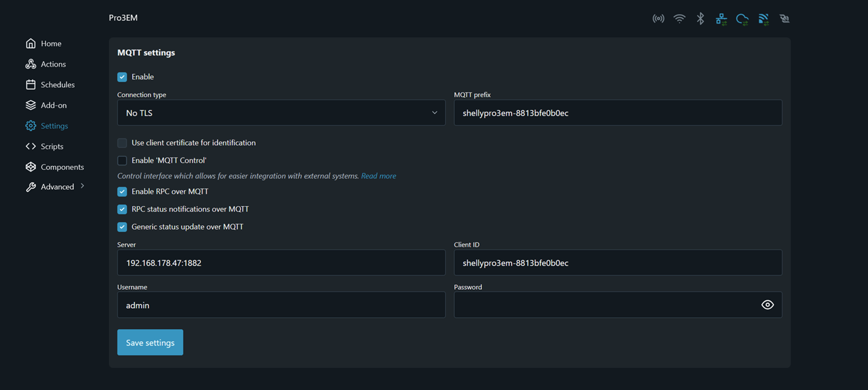Check Use client certificate for identification
The height and width of the screenshot is (390, 868).
(x=122, y=143)
